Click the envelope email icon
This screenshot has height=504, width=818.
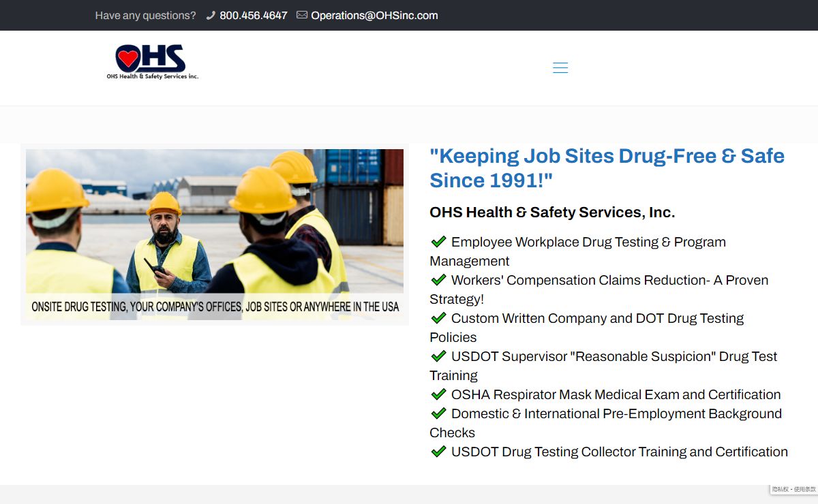tap(302, 15)
